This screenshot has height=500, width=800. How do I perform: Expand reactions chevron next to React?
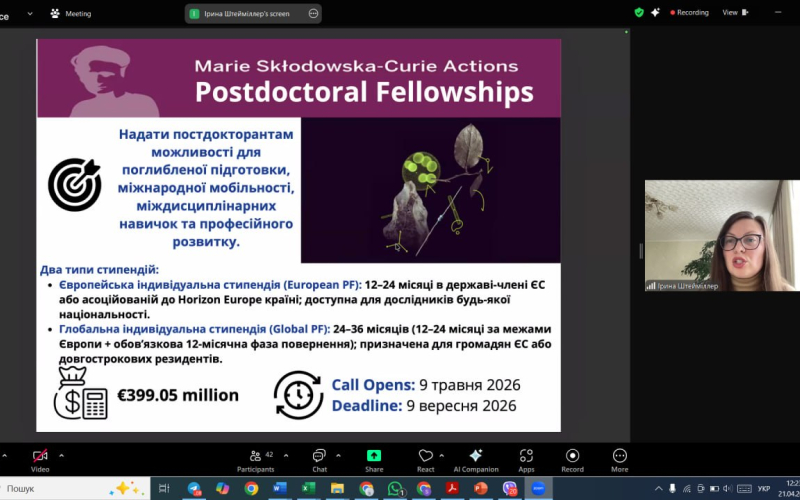[442, 455]
